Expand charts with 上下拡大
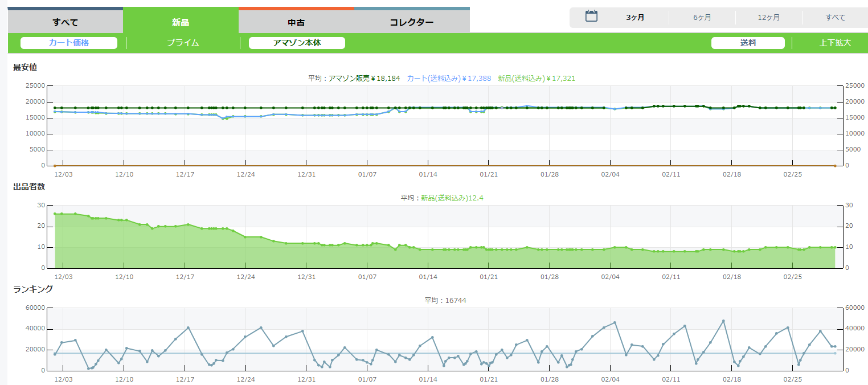This screenshot has height=385, width=868. [834, 43]
